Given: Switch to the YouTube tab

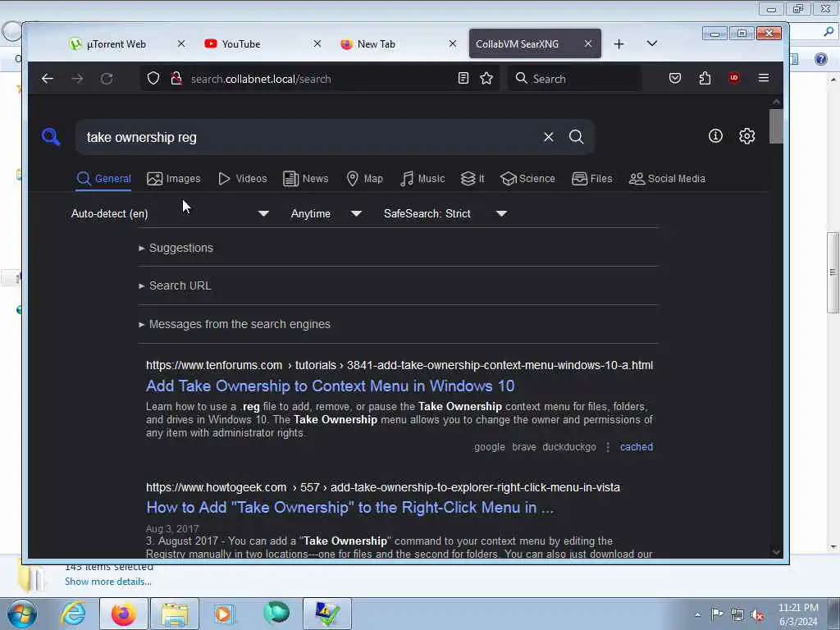Looking at the screenshot, I should pos(241,44).
